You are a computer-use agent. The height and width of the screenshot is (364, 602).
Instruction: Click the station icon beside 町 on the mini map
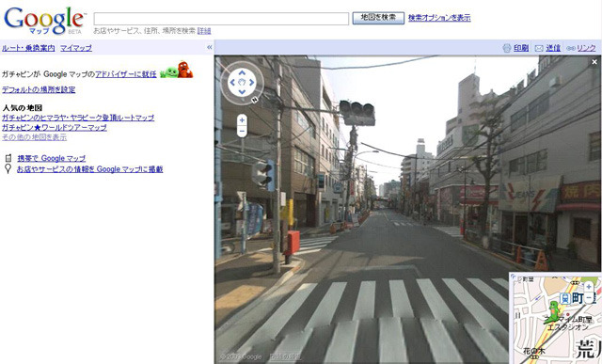pos(565,298)
